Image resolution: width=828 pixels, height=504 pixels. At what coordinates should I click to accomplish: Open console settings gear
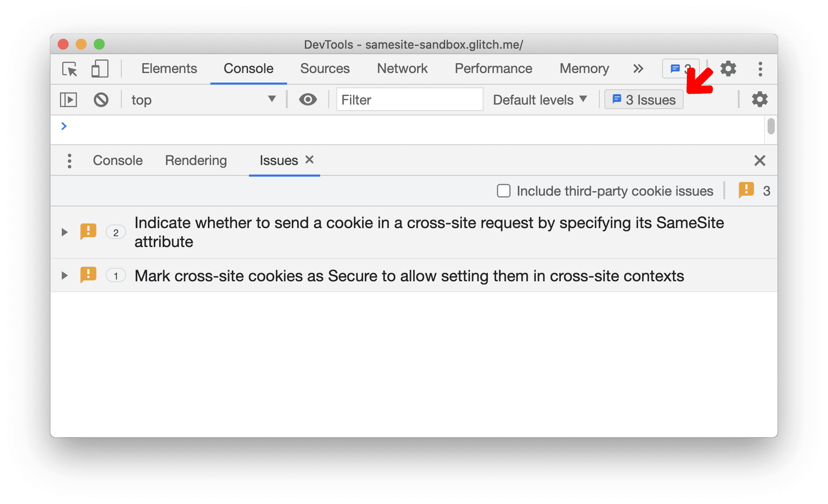(759, 100)
